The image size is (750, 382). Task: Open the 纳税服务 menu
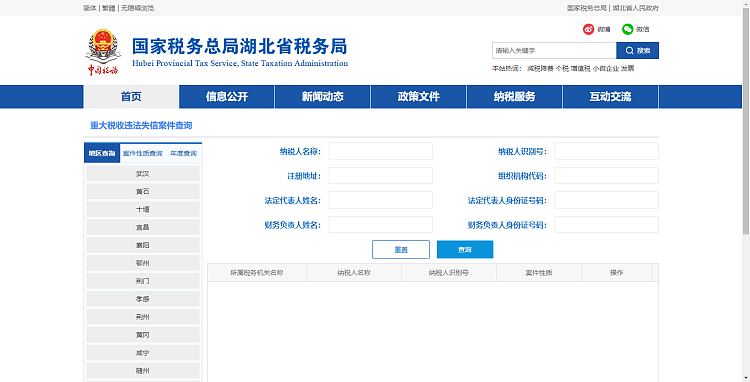pyautogui.click(x=514, y=97)
